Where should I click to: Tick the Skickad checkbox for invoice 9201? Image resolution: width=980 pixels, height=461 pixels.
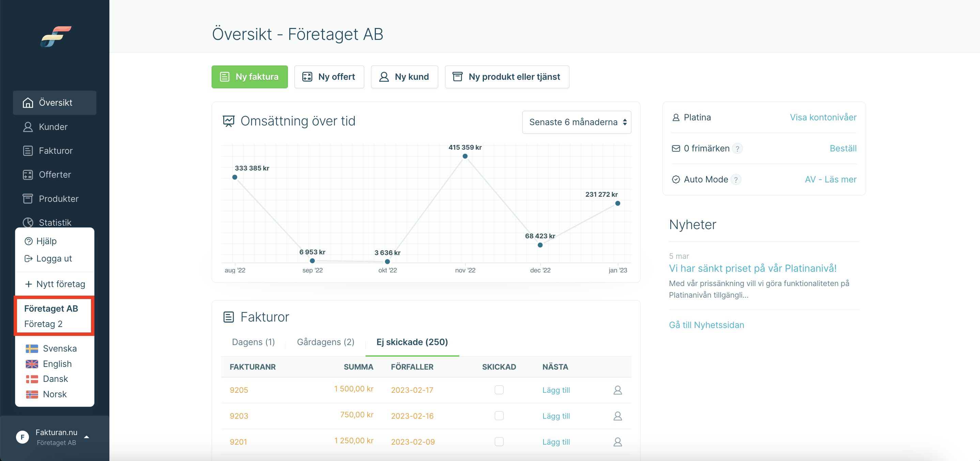coord(499,441)
